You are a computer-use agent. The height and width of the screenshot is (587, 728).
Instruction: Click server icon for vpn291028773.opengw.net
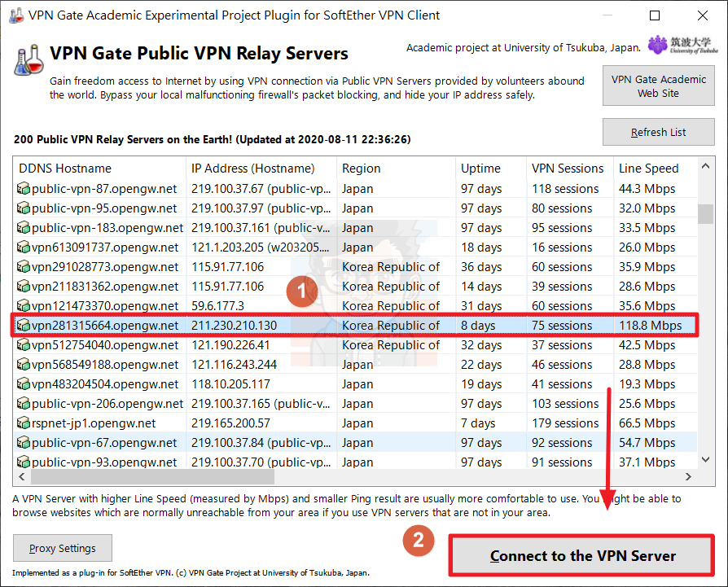point(24,267)
